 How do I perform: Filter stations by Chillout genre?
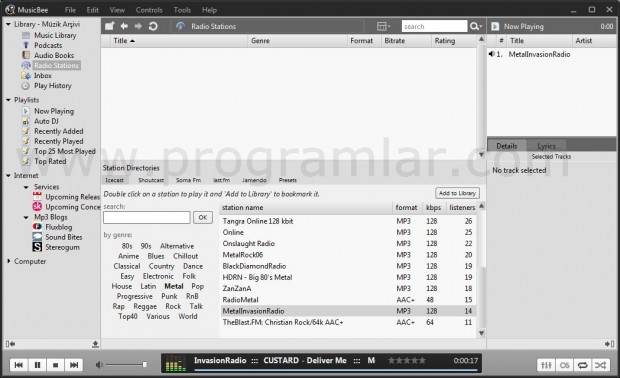point(185,256)
